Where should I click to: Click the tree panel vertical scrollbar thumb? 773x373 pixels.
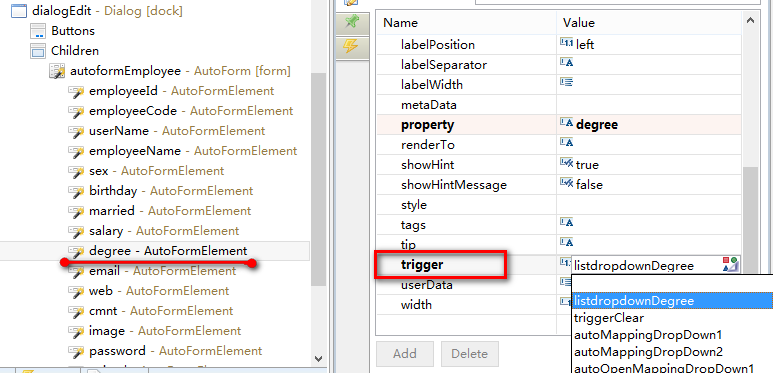click(x=318, y=179)
